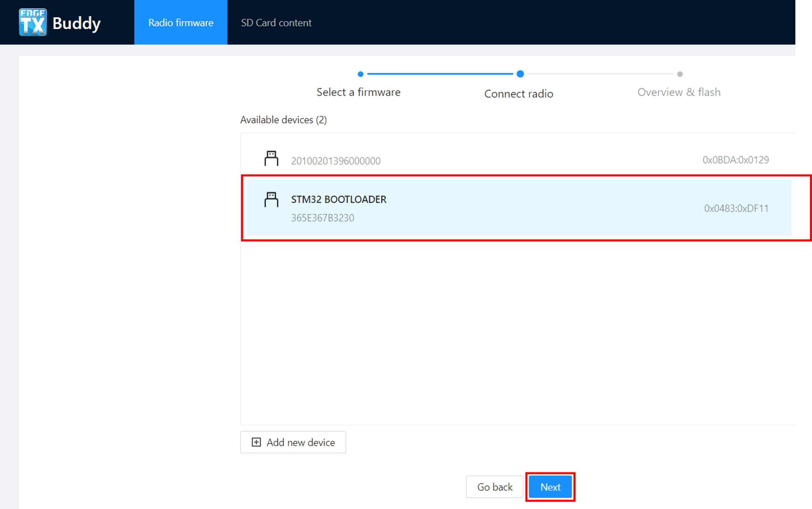The width and height of the screenshot is (812, 509).
Task: Click the EdgeTX logo icon
Action: [32, 23]
